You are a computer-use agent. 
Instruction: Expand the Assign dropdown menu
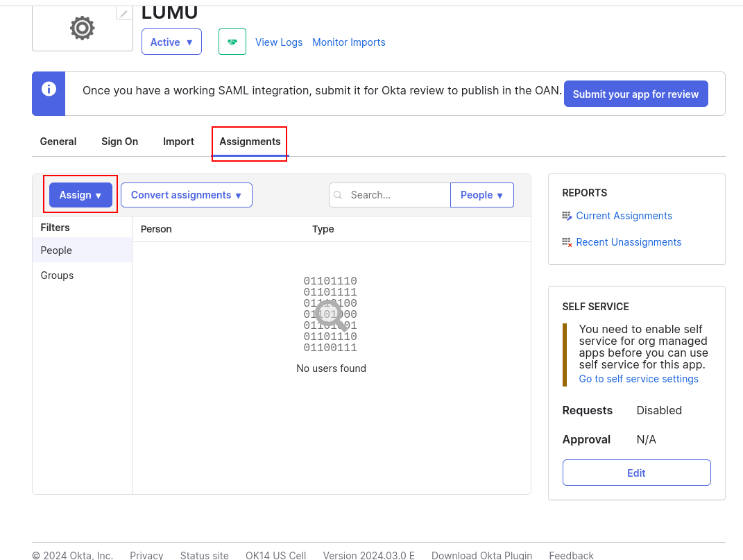pos(80,195)
